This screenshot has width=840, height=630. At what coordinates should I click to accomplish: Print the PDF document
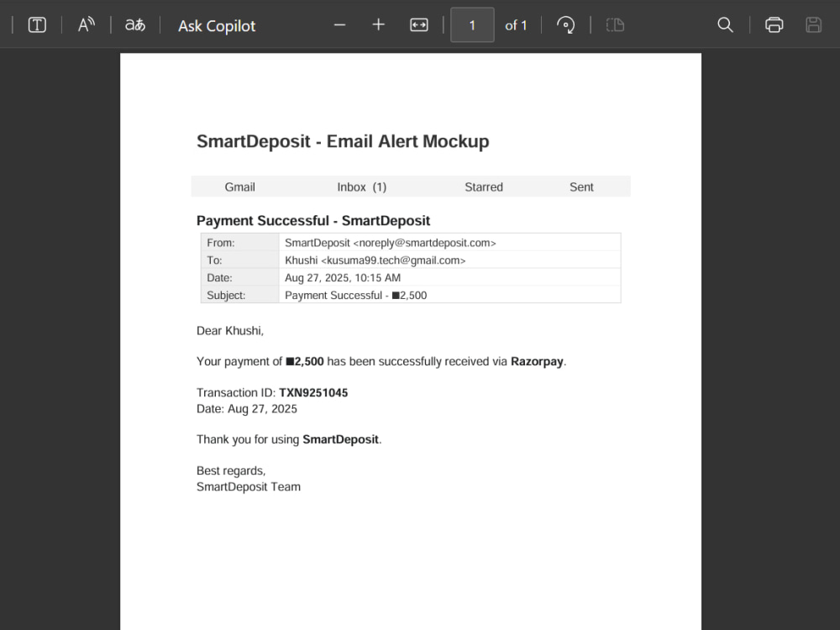tap(774, 25)
